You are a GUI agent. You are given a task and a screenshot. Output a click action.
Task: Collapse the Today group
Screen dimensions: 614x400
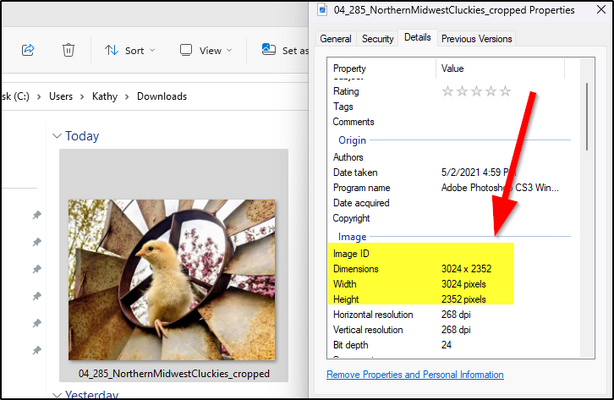[57, 136]
